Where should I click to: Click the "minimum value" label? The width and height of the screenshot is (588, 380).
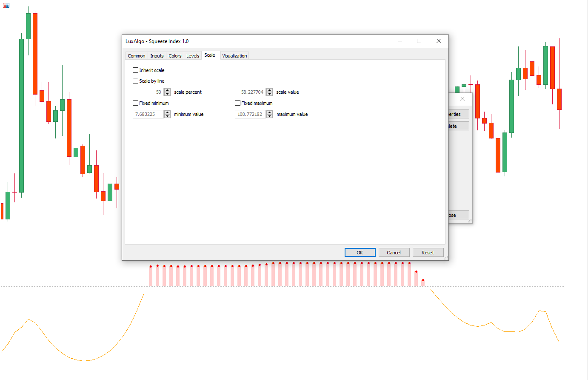[x=189, y=114]
